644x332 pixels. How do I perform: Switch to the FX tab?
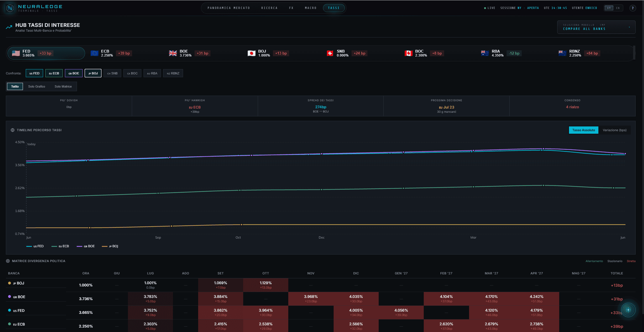(291, 8)
